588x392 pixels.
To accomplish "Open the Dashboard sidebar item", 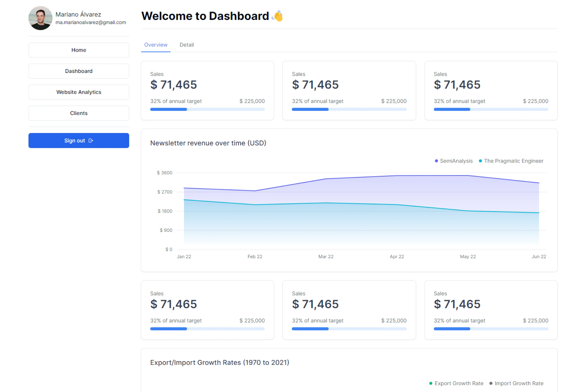I will pyautogui.click(x=79, y=71).
